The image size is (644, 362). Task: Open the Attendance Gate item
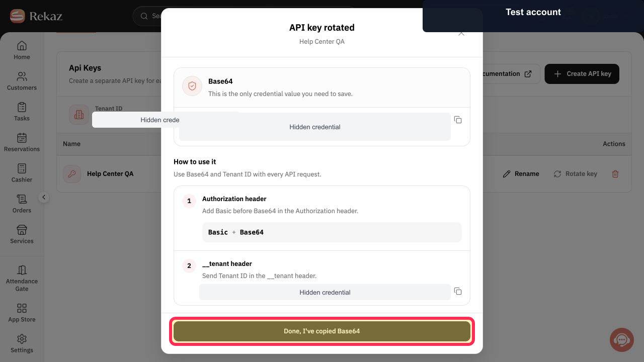pyautogui.click(x=22, y=278)
